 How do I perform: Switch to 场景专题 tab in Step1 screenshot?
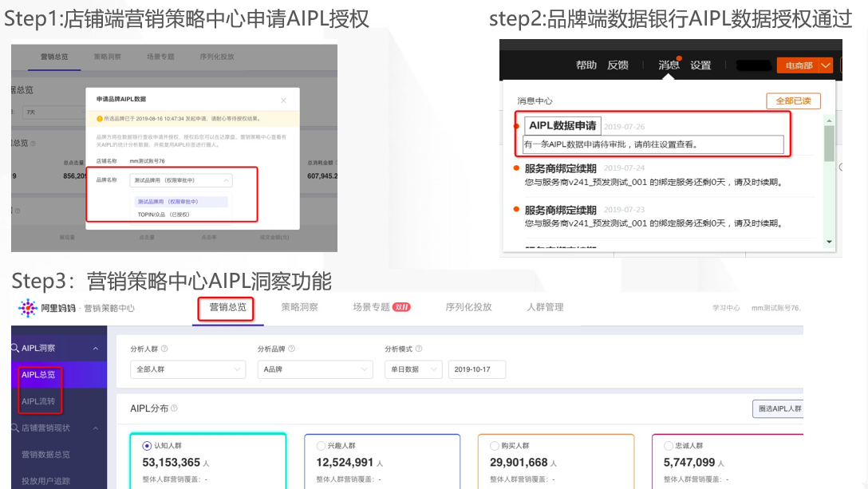point(160,57)
